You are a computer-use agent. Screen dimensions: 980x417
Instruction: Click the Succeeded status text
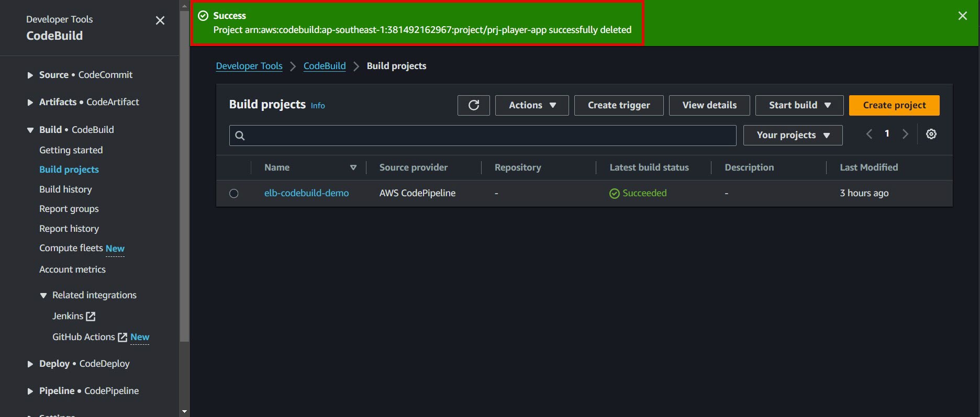(x=644, y=193)
